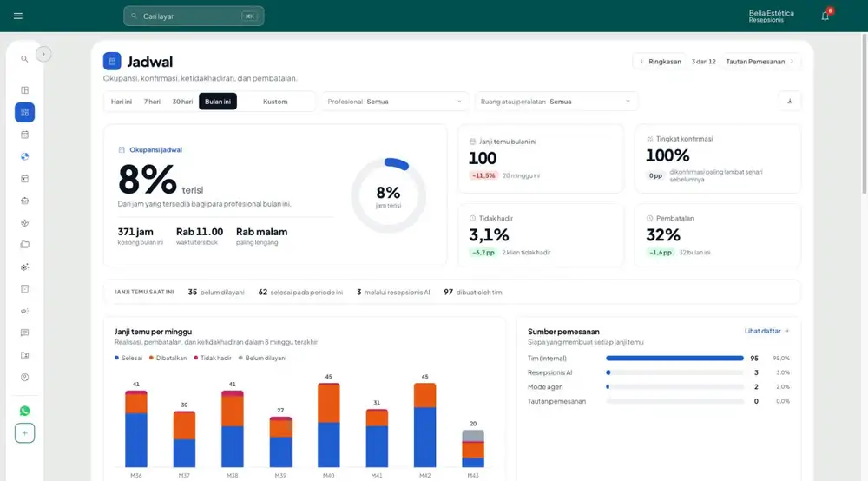Click the -11,5% change badge
Viewport: 868px width, 481px height.
483,175
